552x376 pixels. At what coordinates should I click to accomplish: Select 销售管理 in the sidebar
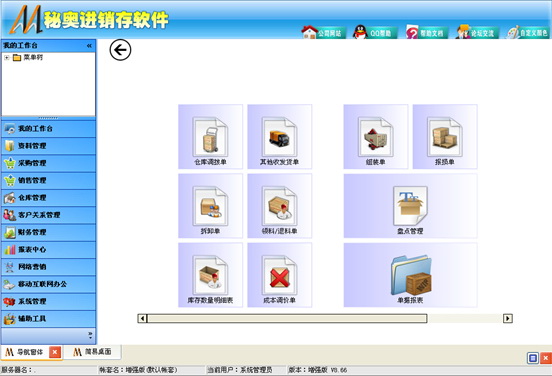click(x=49, y=180)
